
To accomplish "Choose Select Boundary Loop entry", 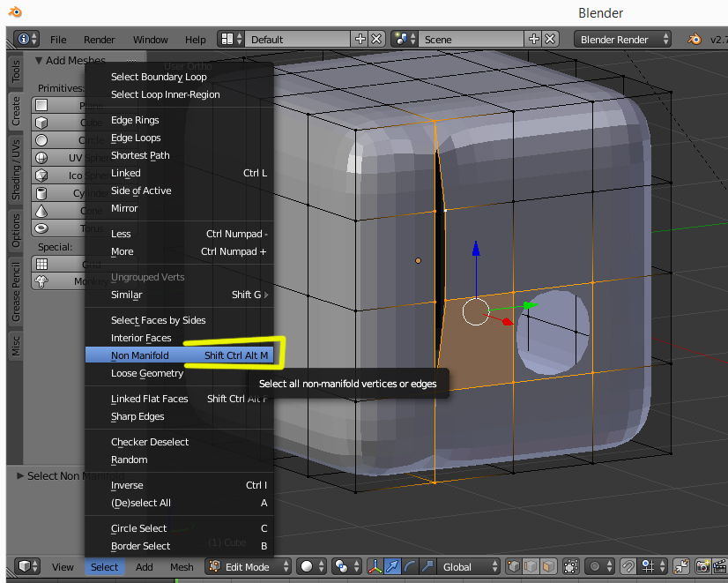I will point(179,77).
